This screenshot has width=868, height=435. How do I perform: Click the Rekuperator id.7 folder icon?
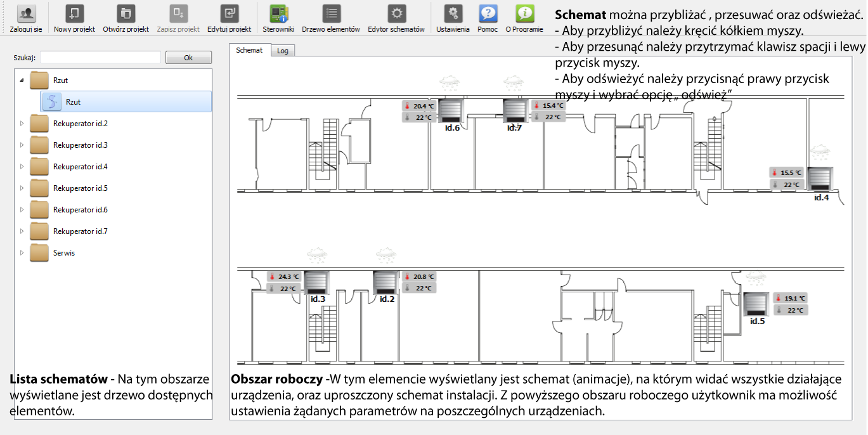pyautogui.click(x=39, y=231)
